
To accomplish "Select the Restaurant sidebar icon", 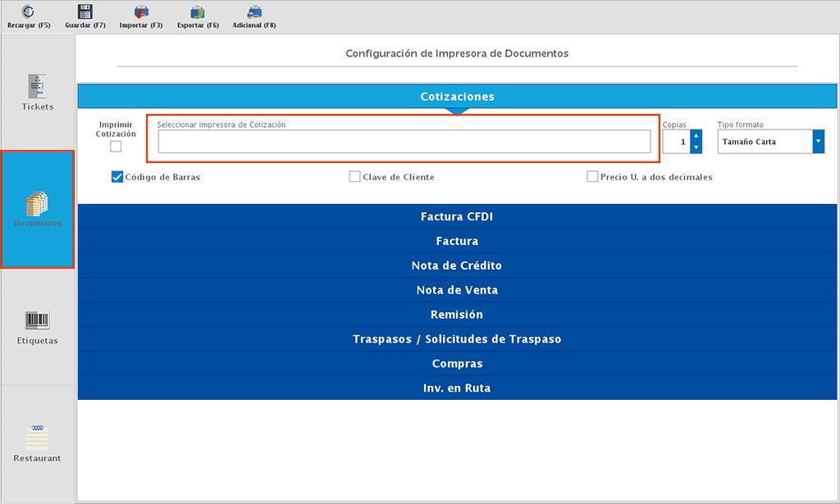I will 36,438.
